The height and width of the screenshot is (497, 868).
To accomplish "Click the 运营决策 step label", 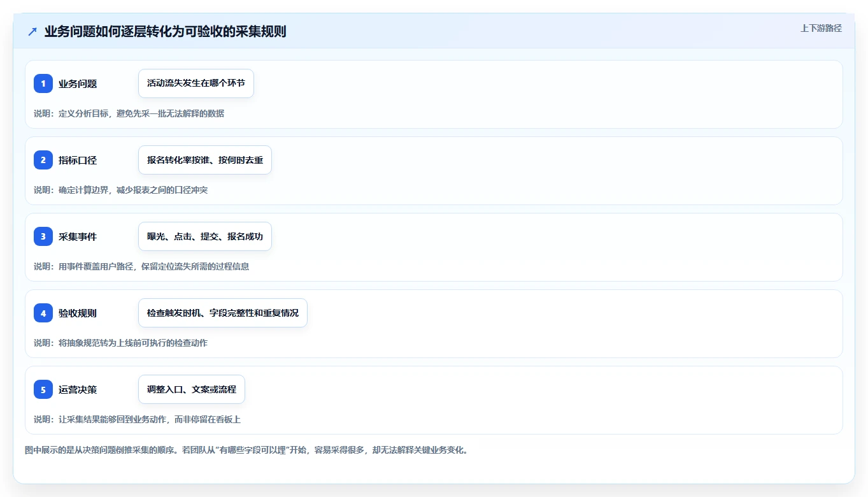I will [78, 389].
